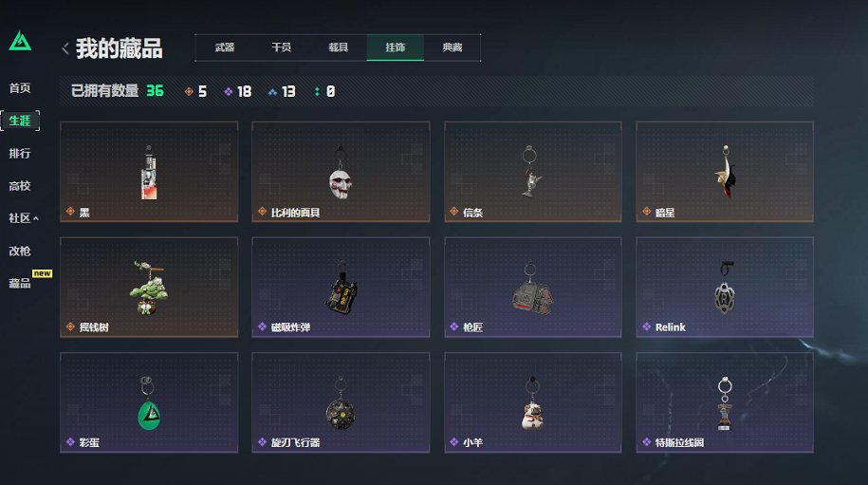
Task: Click the green triangle game logo
Action: 20,41
